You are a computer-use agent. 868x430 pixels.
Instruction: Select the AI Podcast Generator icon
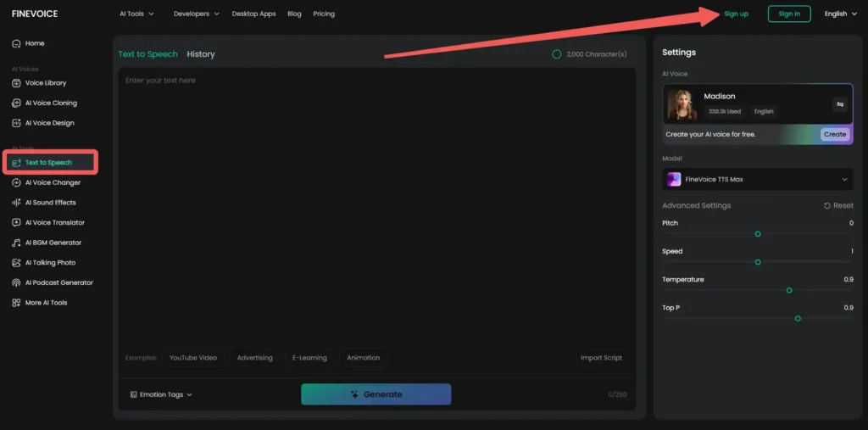tap(16, 282)
